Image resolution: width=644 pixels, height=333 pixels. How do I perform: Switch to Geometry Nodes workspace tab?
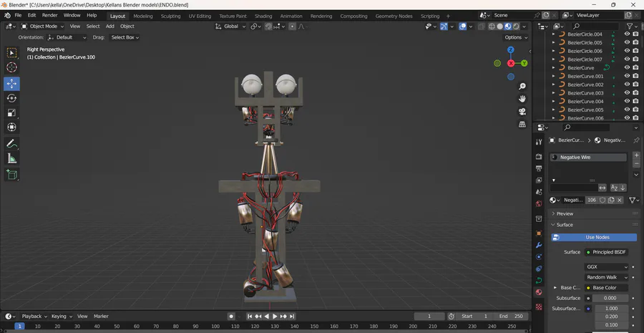pyautogui.click(x=394, y=16)
